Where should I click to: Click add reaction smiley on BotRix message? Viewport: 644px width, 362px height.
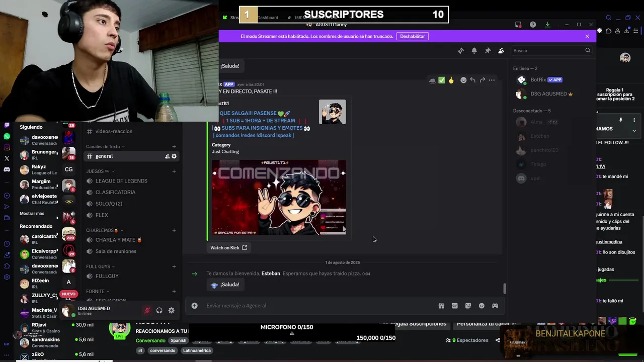point(463,80)
